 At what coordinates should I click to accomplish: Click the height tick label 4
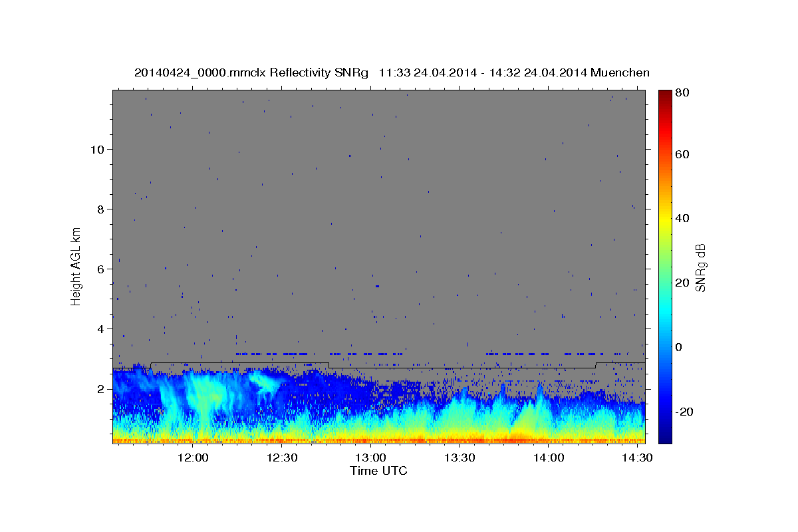coord(101,329)
